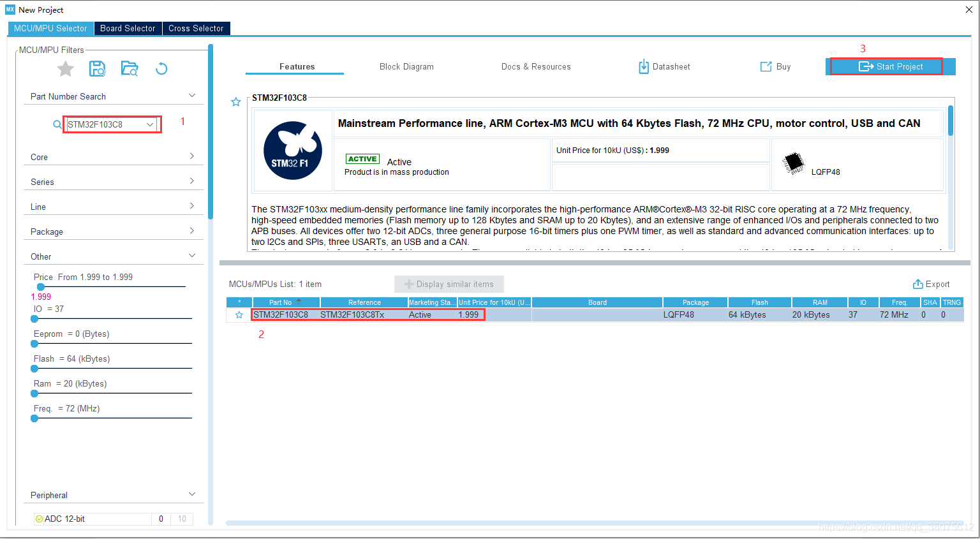Screen dimensions: 980x539
Task: Open the Features tab
Action: pyautogui.click(x=297, y=66)
